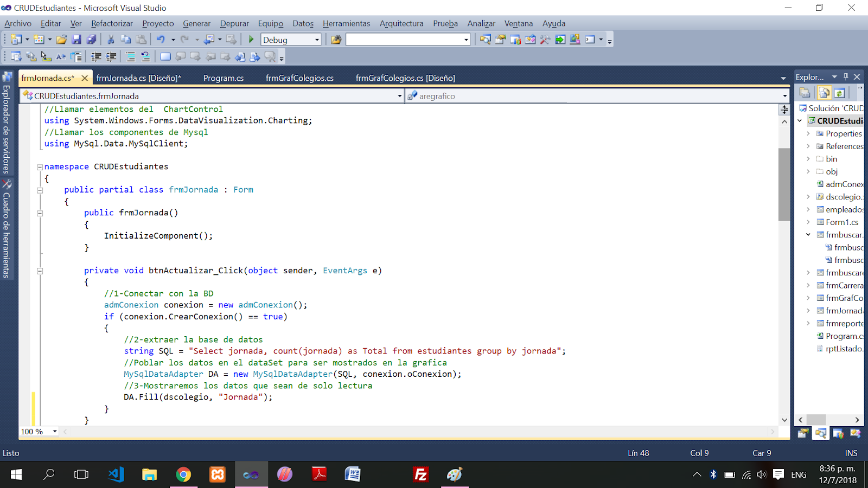The width and height of the screenshot is (868, 488).
Task: Start debugging with the green play icon
Action: tap(251, 39)
